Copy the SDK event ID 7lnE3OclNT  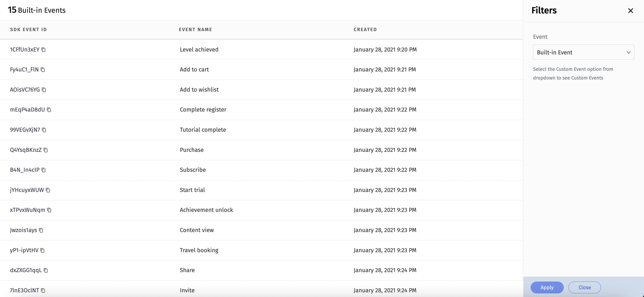[43, 291]
